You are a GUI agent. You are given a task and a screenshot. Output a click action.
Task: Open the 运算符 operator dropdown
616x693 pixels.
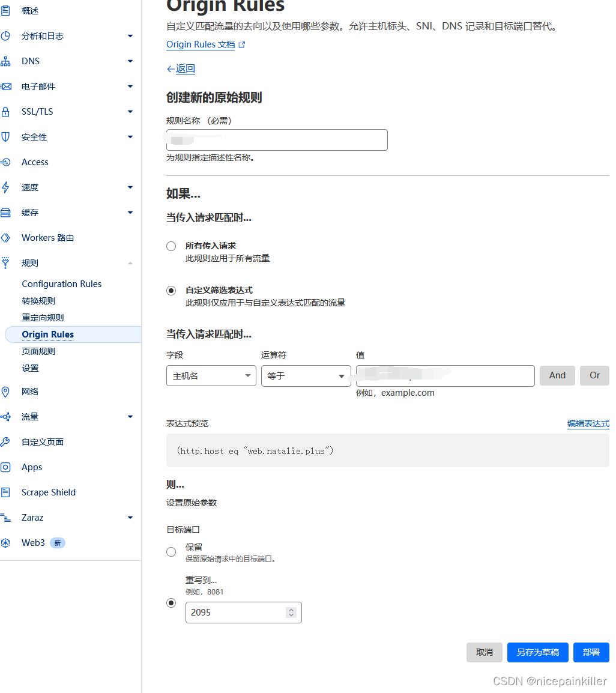click(306, 375)
